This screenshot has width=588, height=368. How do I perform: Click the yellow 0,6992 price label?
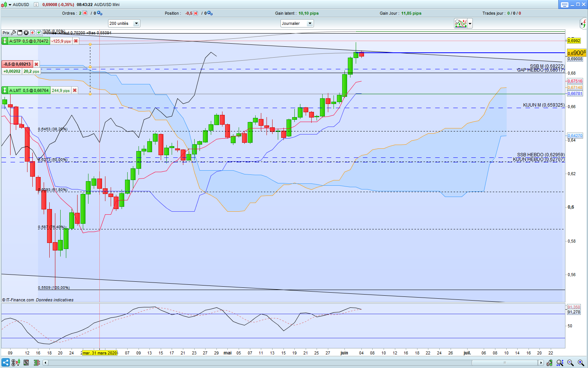574,41
